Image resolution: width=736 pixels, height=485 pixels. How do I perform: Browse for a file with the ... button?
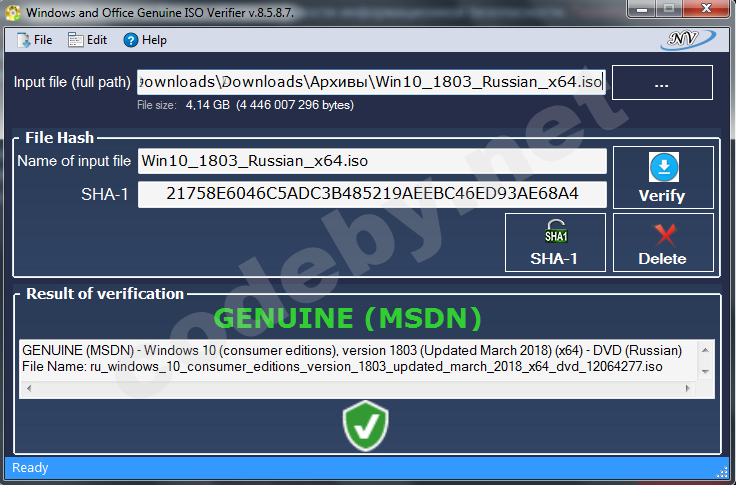click(662, 83)
